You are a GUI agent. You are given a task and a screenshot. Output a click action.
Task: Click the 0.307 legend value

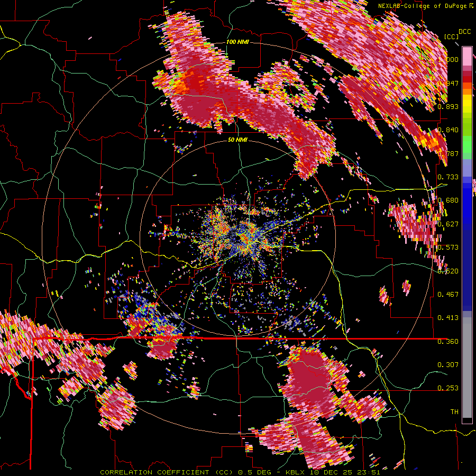point(448,365)
